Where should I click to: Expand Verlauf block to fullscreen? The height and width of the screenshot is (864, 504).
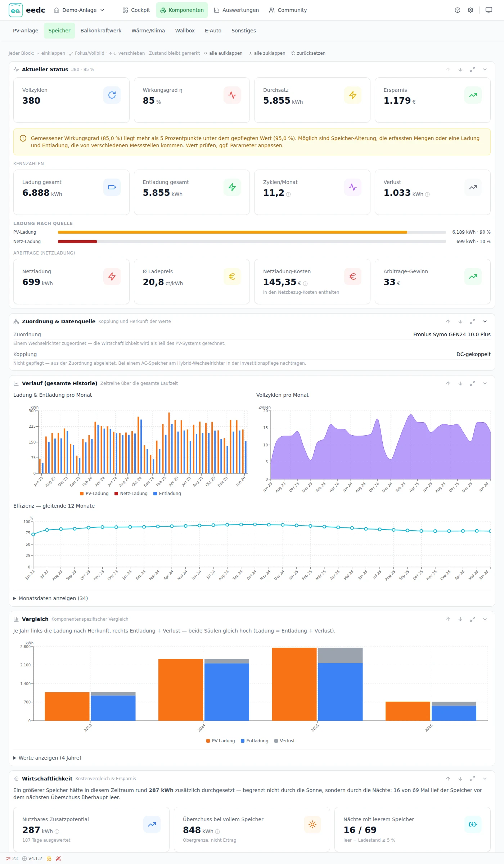pyautogui.click(x=473, y=383)
